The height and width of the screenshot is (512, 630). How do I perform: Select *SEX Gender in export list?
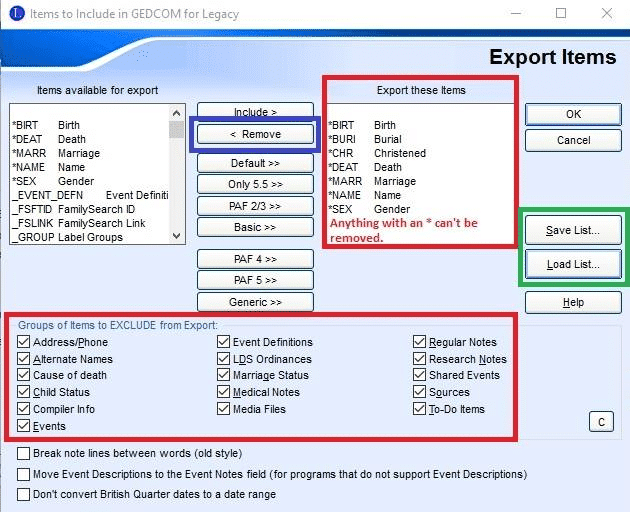(420, 209)
